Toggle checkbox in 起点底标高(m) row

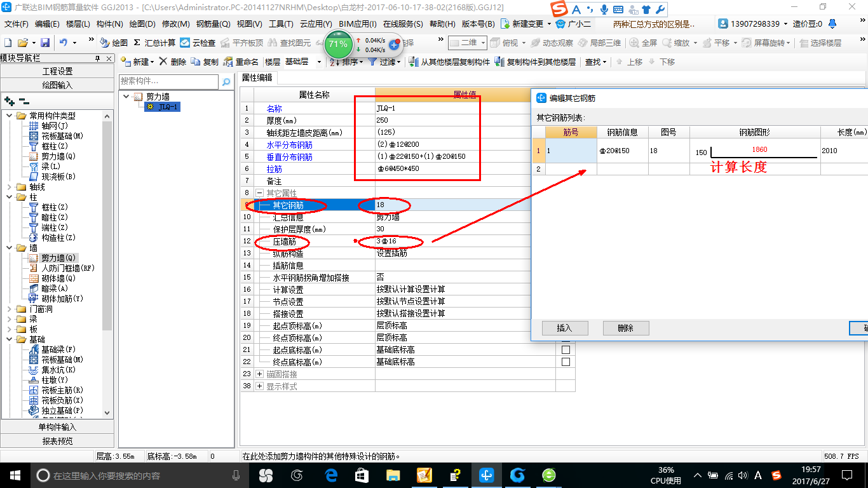coord(566,350)
